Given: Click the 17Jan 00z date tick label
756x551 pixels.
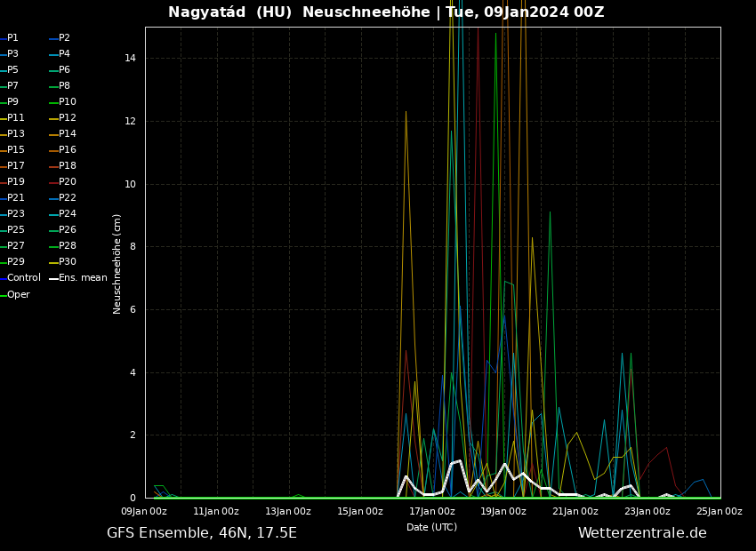Looking at the screenshot, I should click(431, 512).
